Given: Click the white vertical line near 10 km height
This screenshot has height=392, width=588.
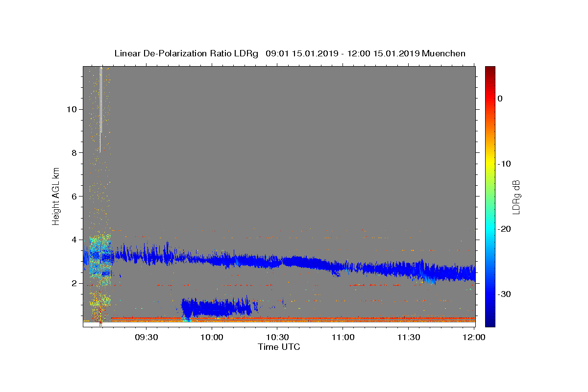Looking at the screenshot, I should pos(100,109).
